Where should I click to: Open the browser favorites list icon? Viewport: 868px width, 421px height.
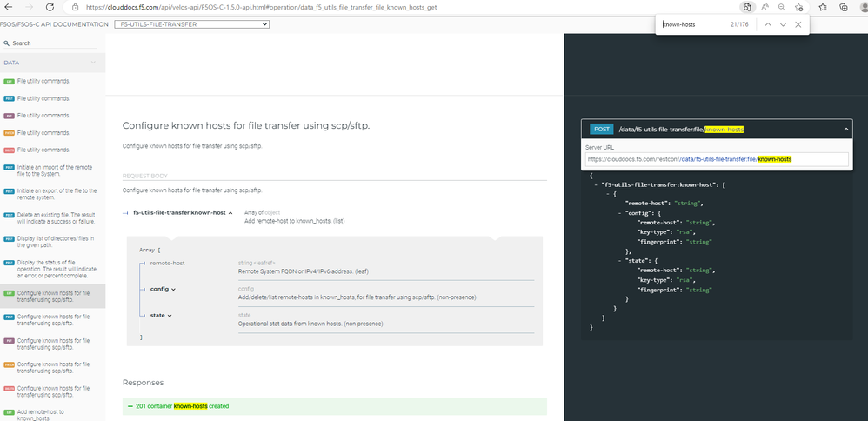823,6
